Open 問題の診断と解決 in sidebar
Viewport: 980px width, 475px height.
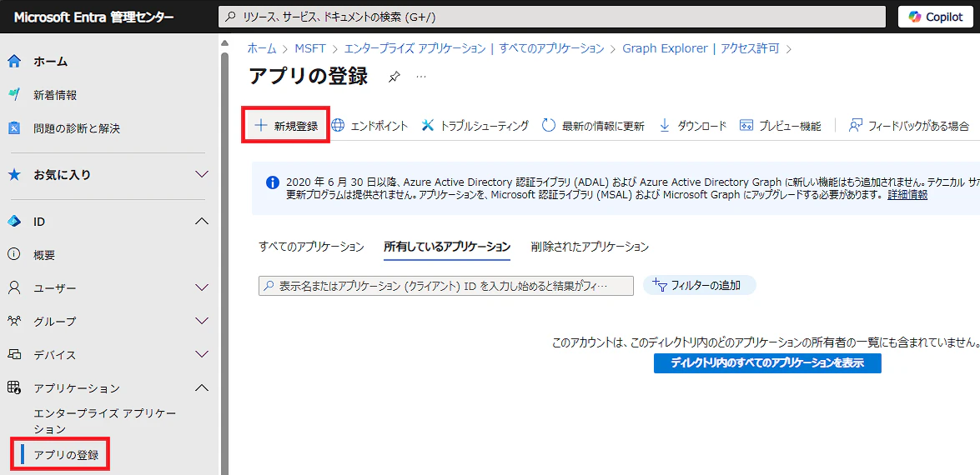[x=77, y=128]
